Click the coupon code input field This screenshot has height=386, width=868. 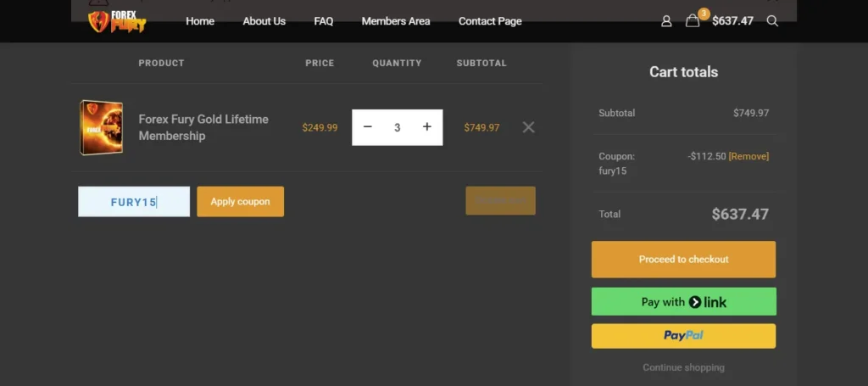[134, 202]
